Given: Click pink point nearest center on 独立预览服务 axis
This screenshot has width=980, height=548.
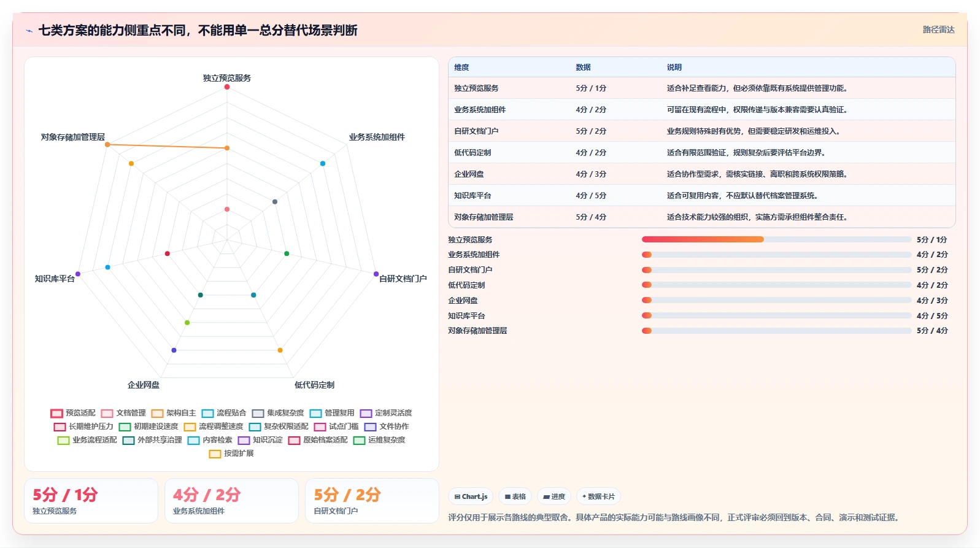Looking at the screenshot, I should (x=227, y=209).
